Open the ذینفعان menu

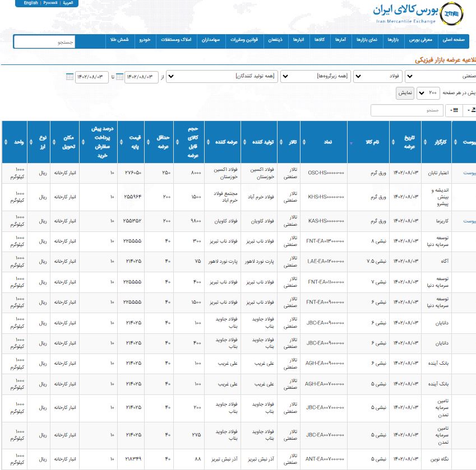[275, 40]
